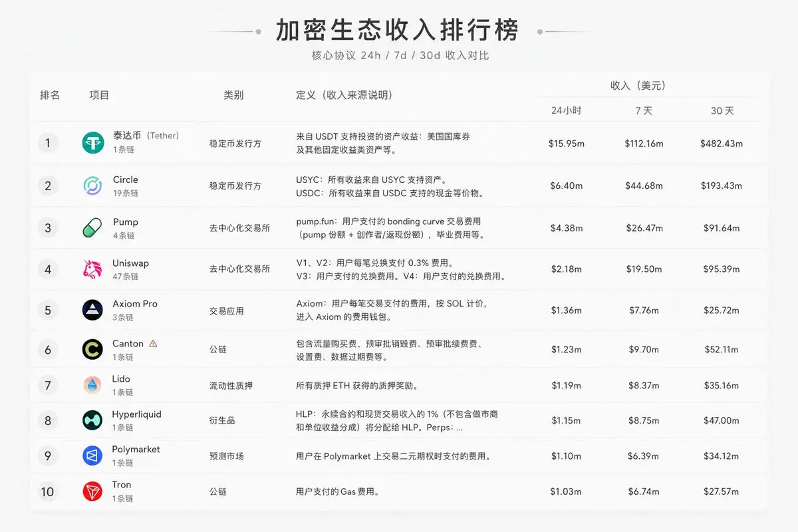The height and width of the screenshot is (532, 798).
Task: Click the Tether logo icon
Action: [93, 143]
